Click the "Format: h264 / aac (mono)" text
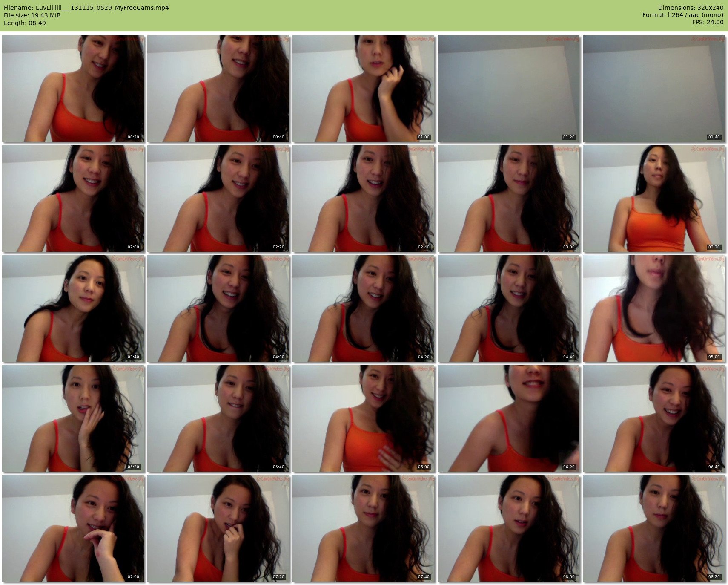Image resolution: width=728 pixels, height=585 pixels. [x=683, y=15]
